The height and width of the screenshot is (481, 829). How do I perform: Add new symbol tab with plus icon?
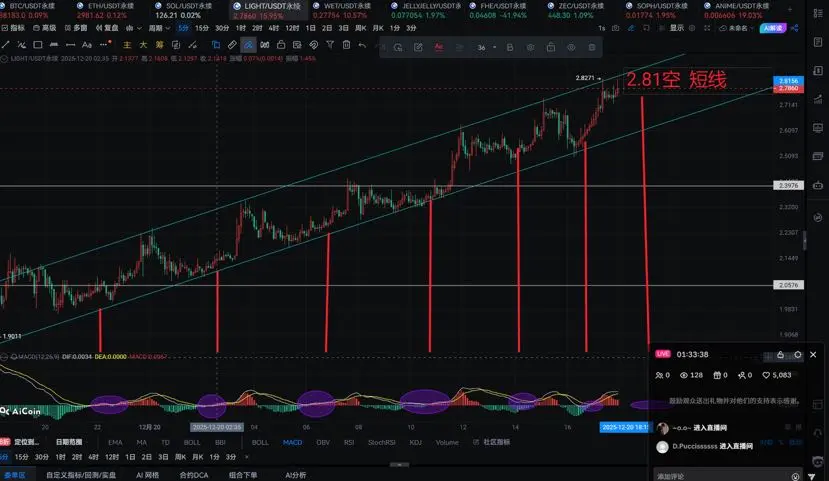(790, 9)
